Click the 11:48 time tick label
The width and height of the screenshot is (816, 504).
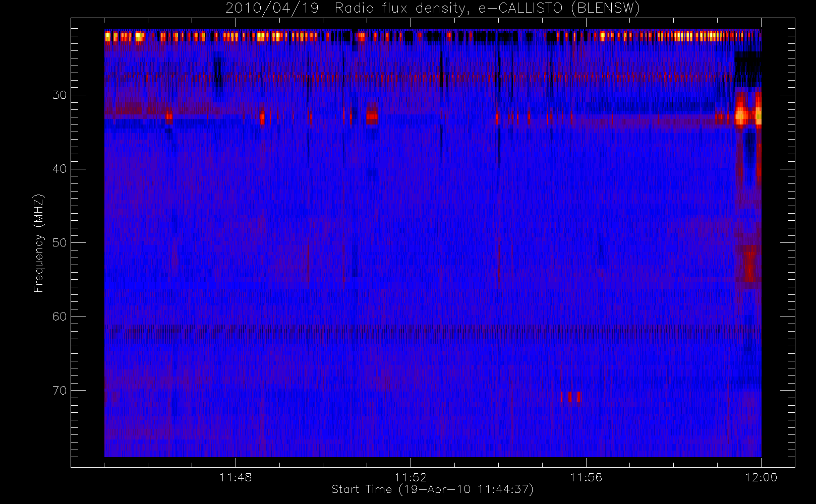tap(236, 477)
